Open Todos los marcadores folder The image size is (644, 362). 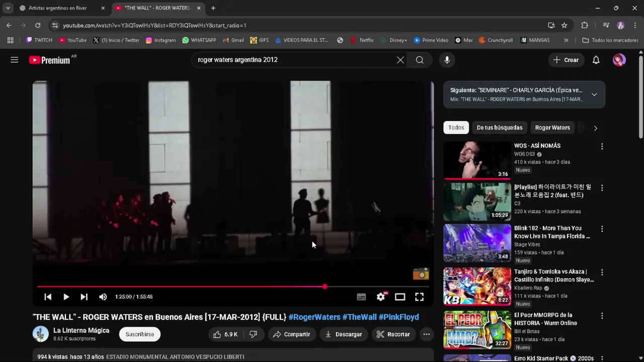click(610, 40)
